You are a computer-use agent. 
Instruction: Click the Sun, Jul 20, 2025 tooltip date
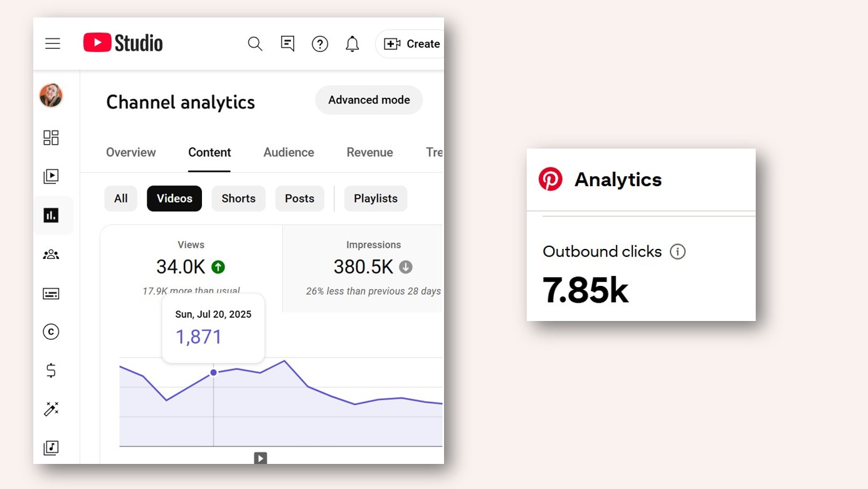[x=213, y=315]
